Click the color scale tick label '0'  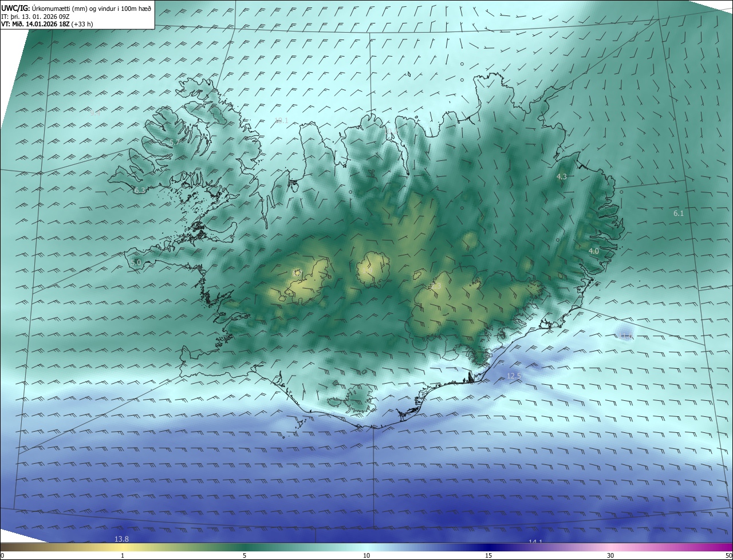click(x=2, y=555)
